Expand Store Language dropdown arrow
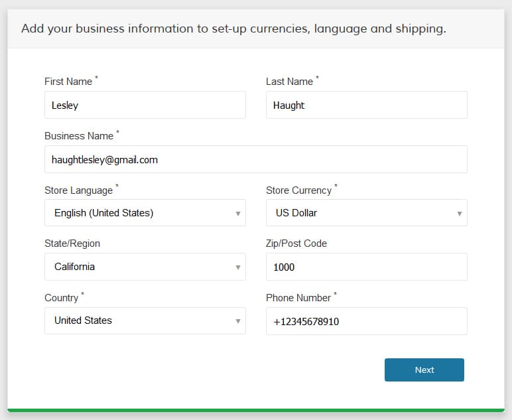This screenshot has height=420, width=512. (238, 214)
